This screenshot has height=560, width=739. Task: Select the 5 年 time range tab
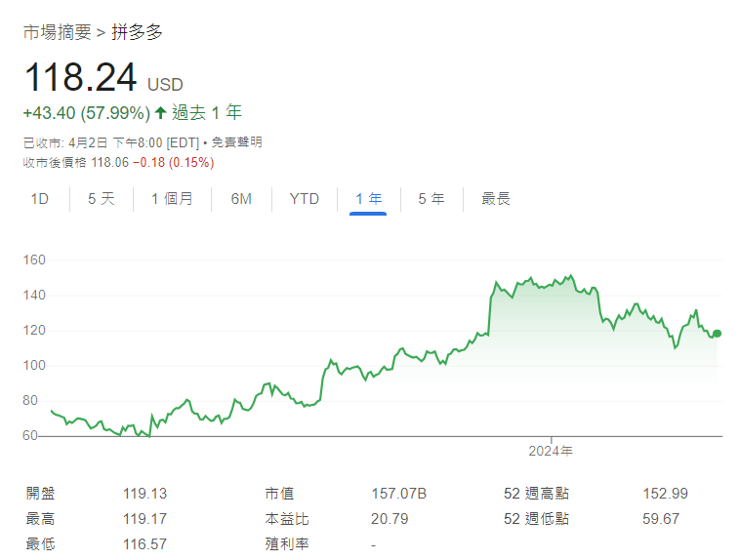point(431,199)
